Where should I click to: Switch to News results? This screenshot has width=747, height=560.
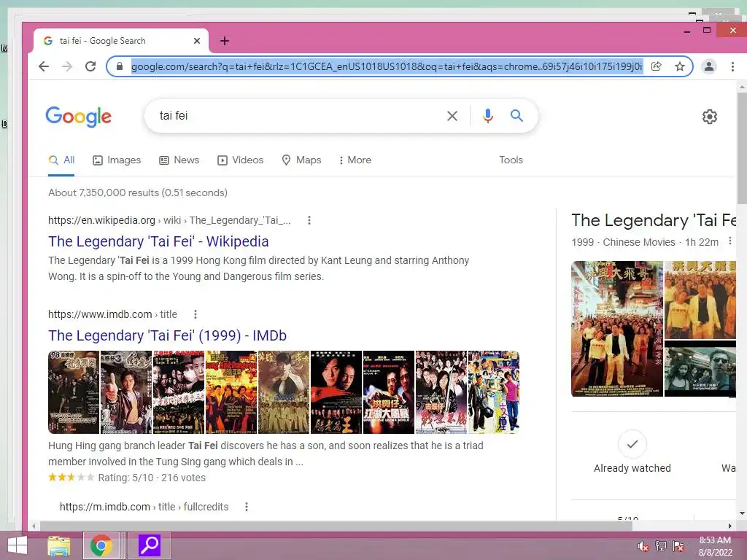(179, 160)
